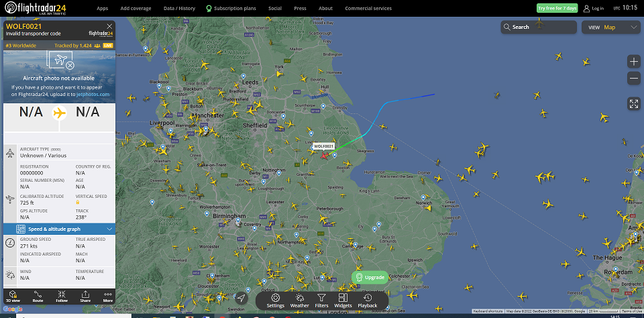
Task: Click Try free for 7 days button
Action: click(x=557, y=8)
